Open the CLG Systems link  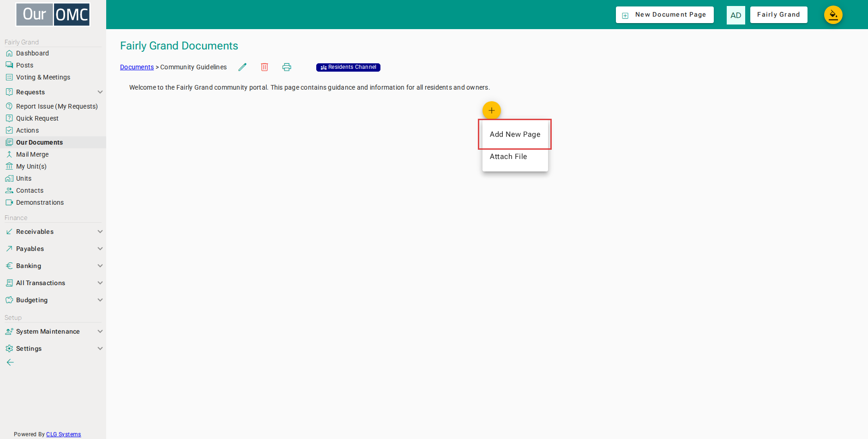(63, 434)
